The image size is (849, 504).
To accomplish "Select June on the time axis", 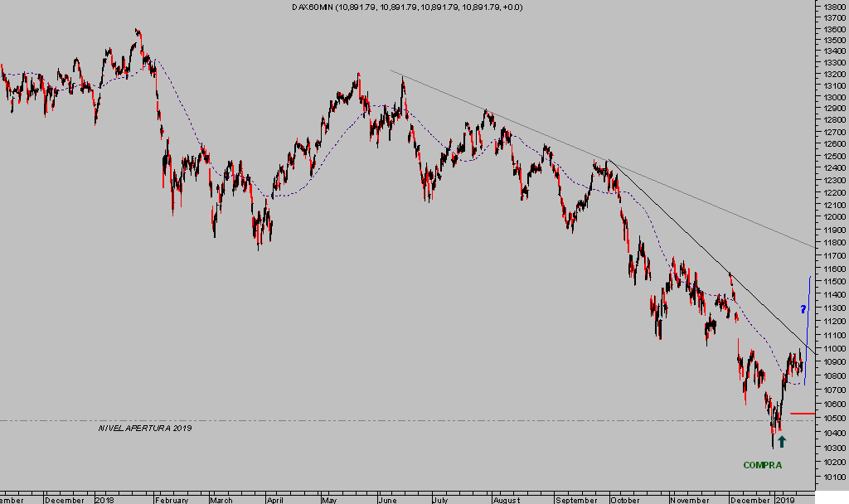I will pyautogui.click(x=388, y=500).
